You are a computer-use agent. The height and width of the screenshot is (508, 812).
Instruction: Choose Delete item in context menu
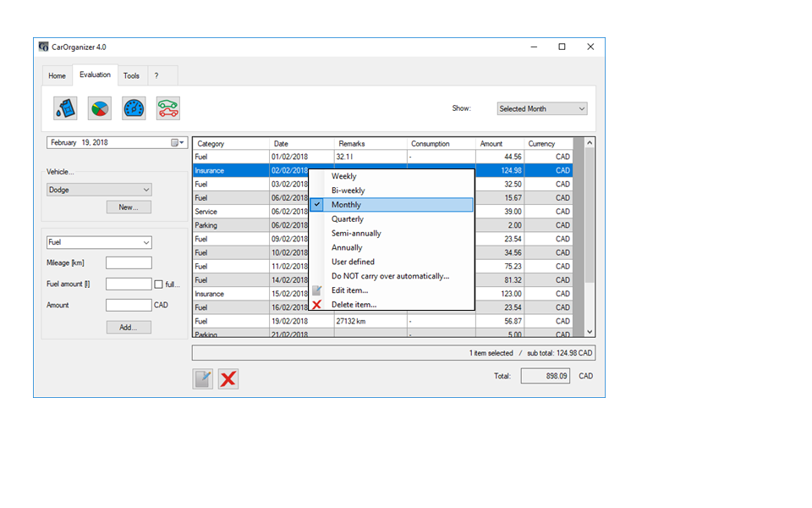[x=354, y=305]
